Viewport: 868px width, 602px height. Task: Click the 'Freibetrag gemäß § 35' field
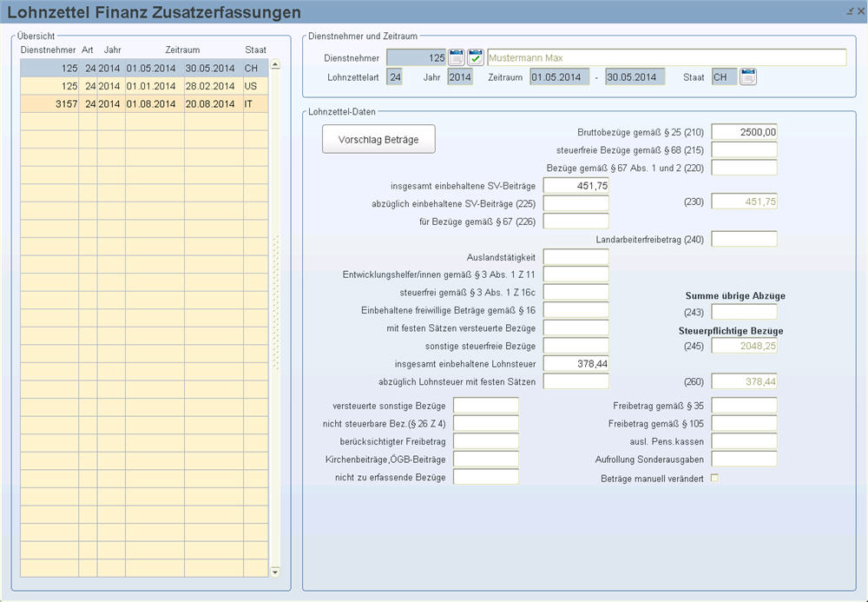(744, 406)
